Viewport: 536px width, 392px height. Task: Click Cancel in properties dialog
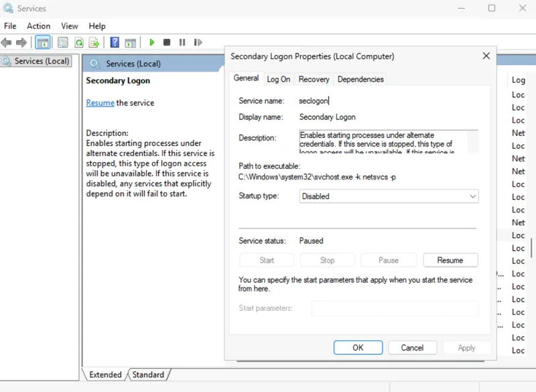(412, 348)
